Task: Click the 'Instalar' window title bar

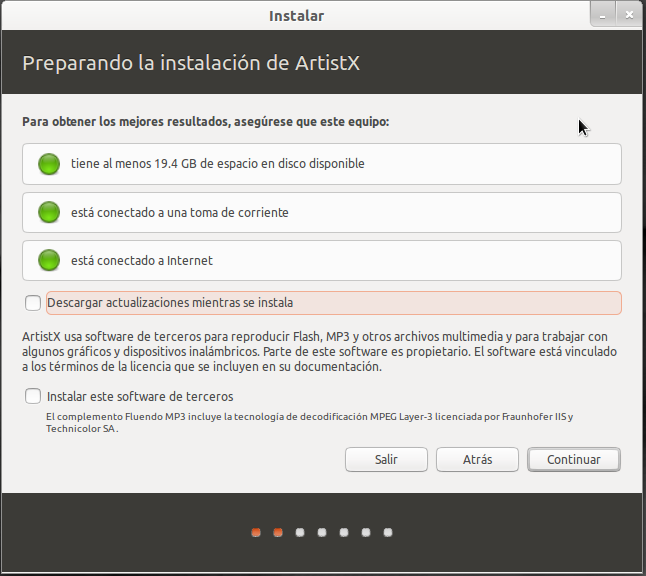Action: [296, 15]
